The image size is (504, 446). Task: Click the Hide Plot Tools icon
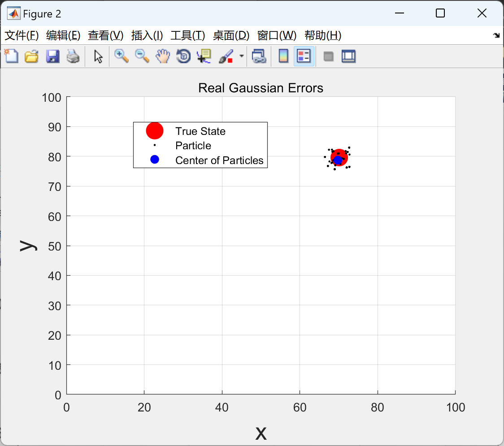pos(328,56)
